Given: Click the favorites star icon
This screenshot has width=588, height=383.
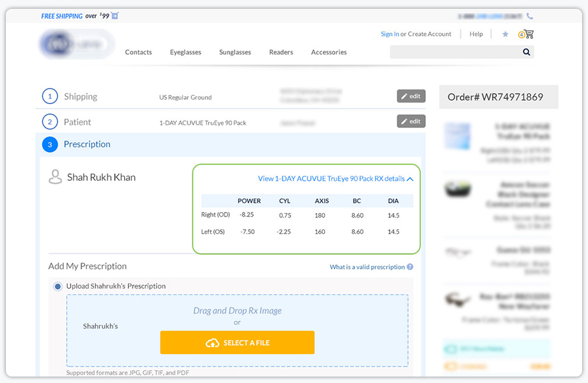Looking at the screenshot, I should click(x=505, y=34).
